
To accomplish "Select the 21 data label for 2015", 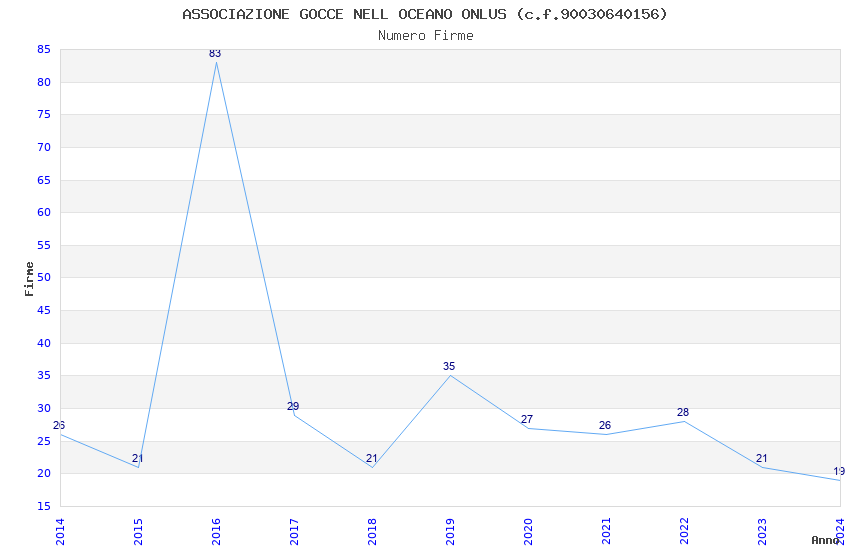I will point(138,458).
